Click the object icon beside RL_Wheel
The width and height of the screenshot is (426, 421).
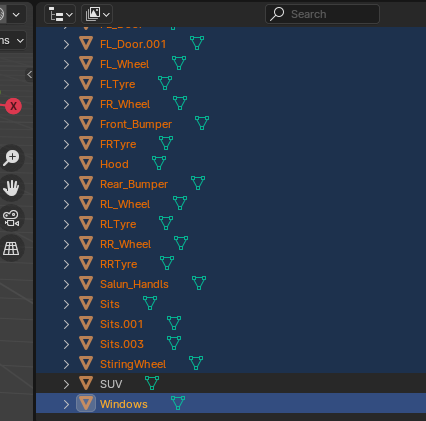click(86, 204)
